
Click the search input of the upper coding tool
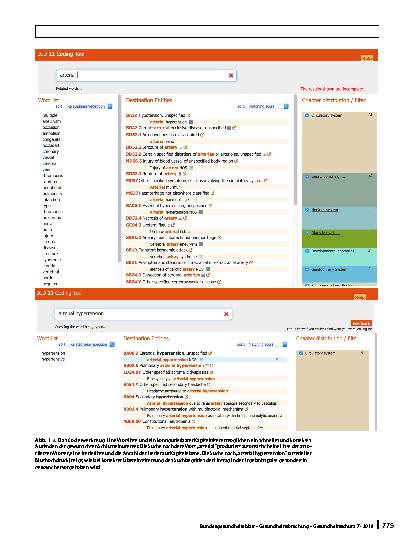click(146, 75)
